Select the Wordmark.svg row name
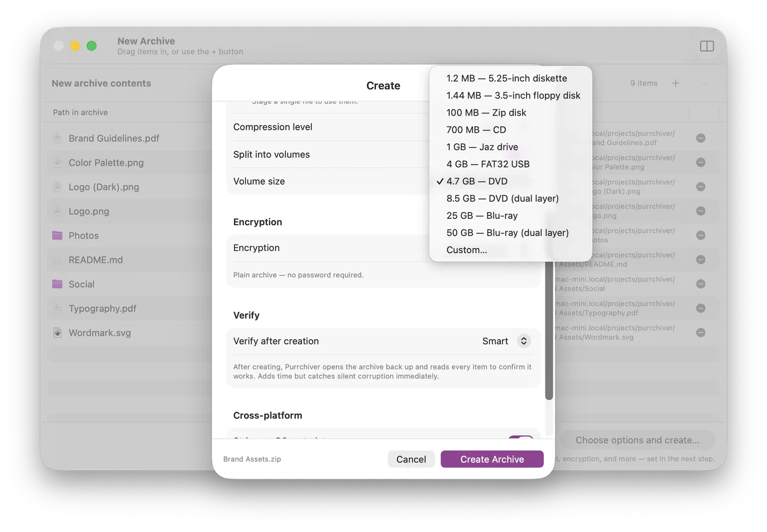This screenshot has width=767, height=532. click(x=100, y=333)
